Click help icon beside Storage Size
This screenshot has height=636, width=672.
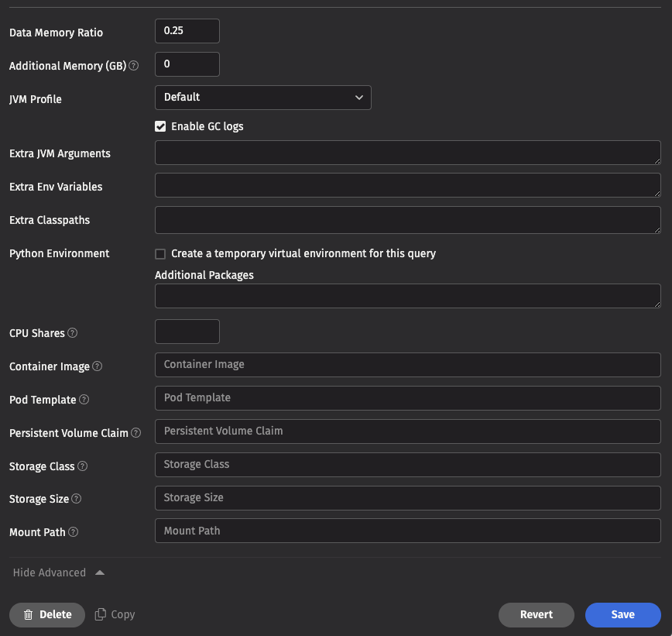(77, 499)
